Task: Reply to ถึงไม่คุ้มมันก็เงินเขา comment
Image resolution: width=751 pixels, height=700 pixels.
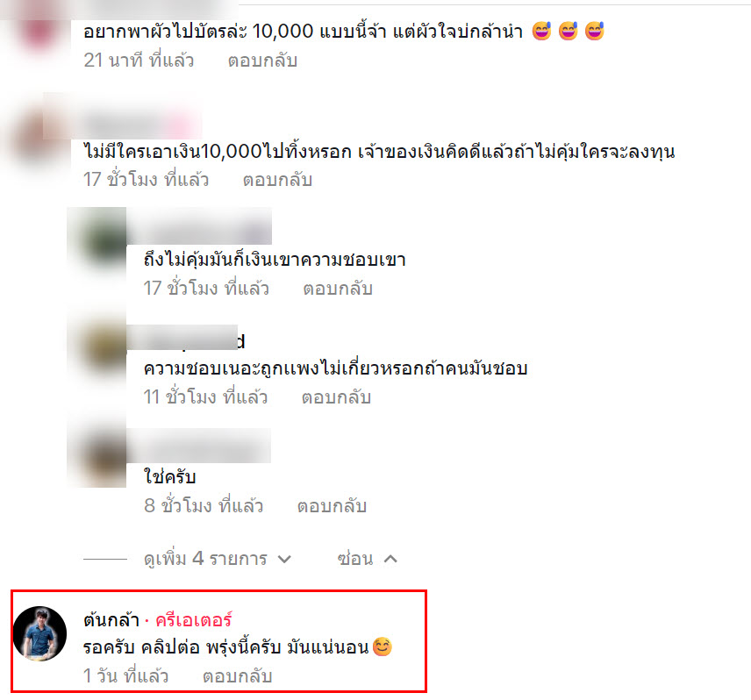Action: click(x=338, y=289)
